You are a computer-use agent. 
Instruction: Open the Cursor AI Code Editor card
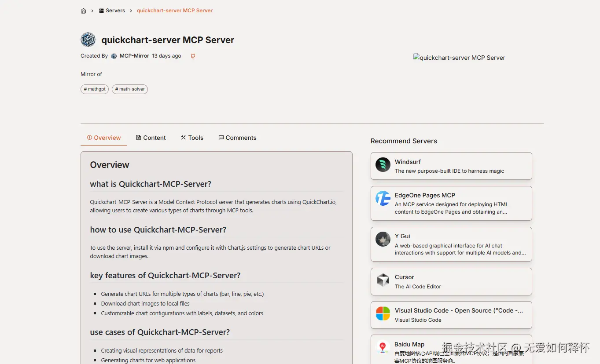(451, 281)
